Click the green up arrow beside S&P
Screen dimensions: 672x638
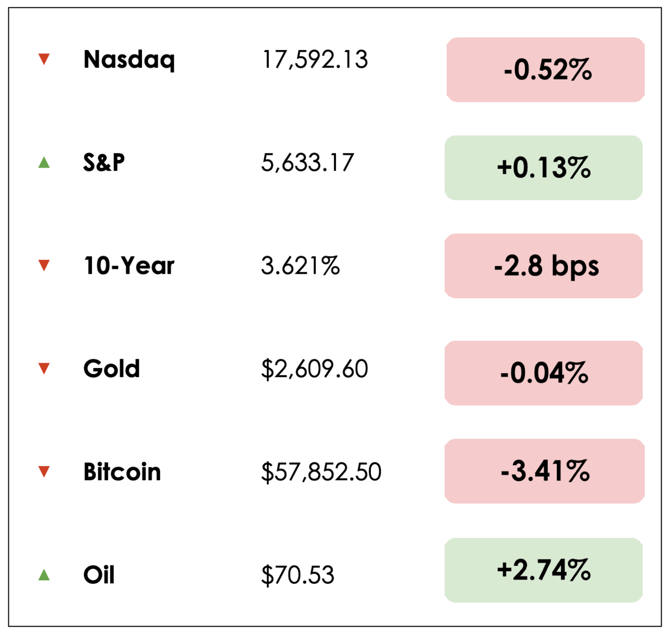click(44, 162)
